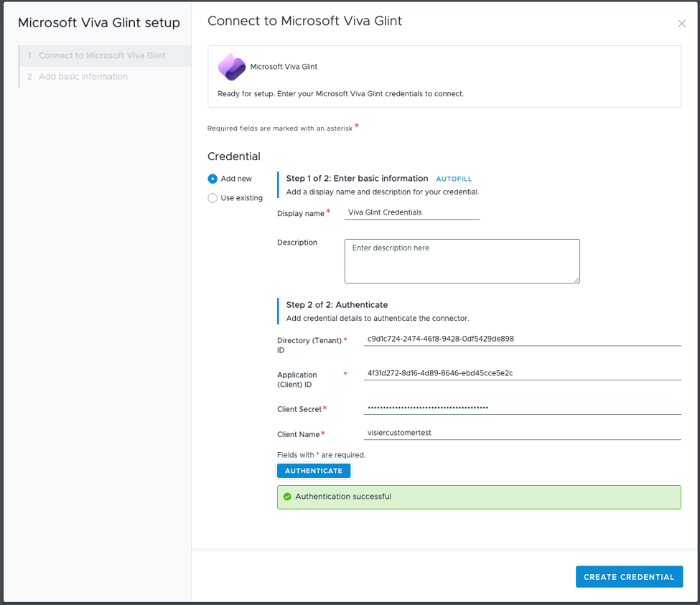Click the Microsoft Viva Glint setup title

point(98,23)
